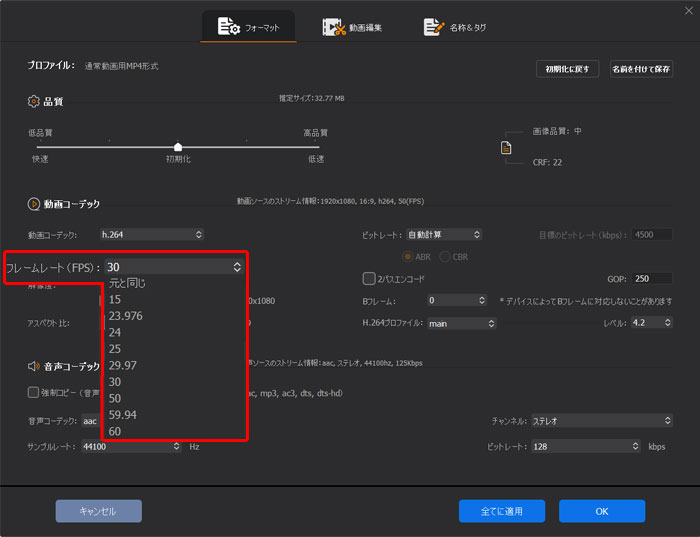
Task: Click the name and tag pencil icon
Action: click(x=433, y=27)
